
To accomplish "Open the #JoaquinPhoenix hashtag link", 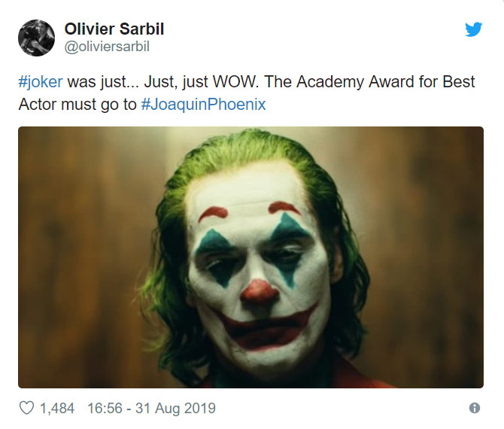I will click(x=203, y=104).
